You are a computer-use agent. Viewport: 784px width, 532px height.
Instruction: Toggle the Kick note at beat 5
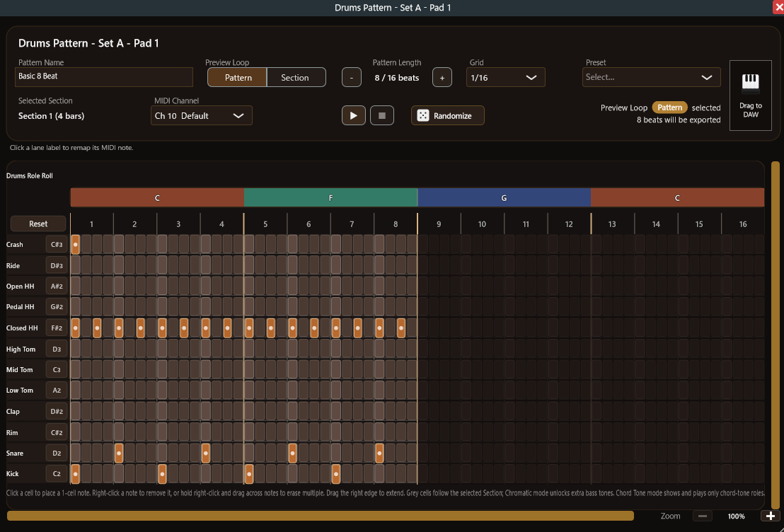(x=249, y=473)
